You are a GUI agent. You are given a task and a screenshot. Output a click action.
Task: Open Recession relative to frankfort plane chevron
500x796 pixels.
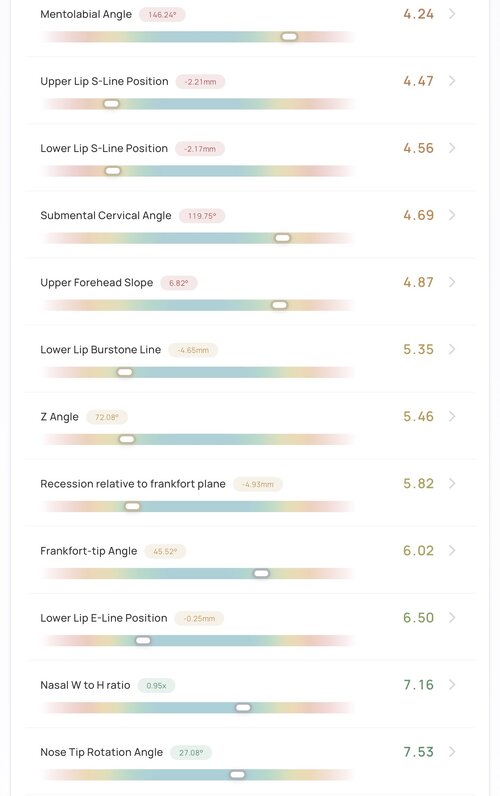click(x=452, y=483)
